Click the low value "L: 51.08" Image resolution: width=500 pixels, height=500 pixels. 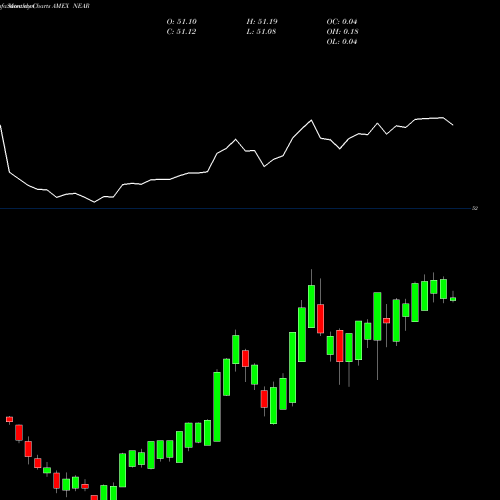click(261, 32)
